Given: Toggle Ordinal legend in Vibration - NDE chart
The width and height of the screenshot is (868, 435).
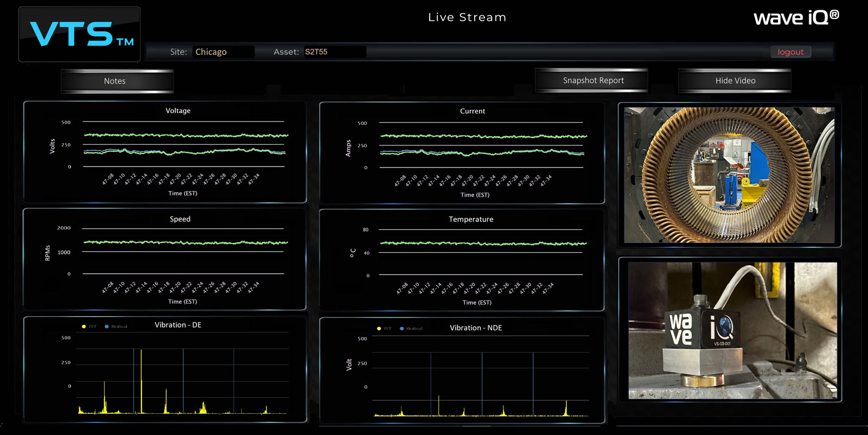Looking at the screenshot, I should tap(411, 329).
